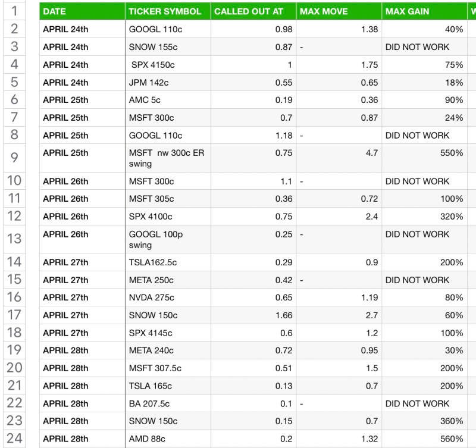This screenshot has height=448, width=476.
Task: Click the MAX GAIN header cell
Action: [424, 11]
